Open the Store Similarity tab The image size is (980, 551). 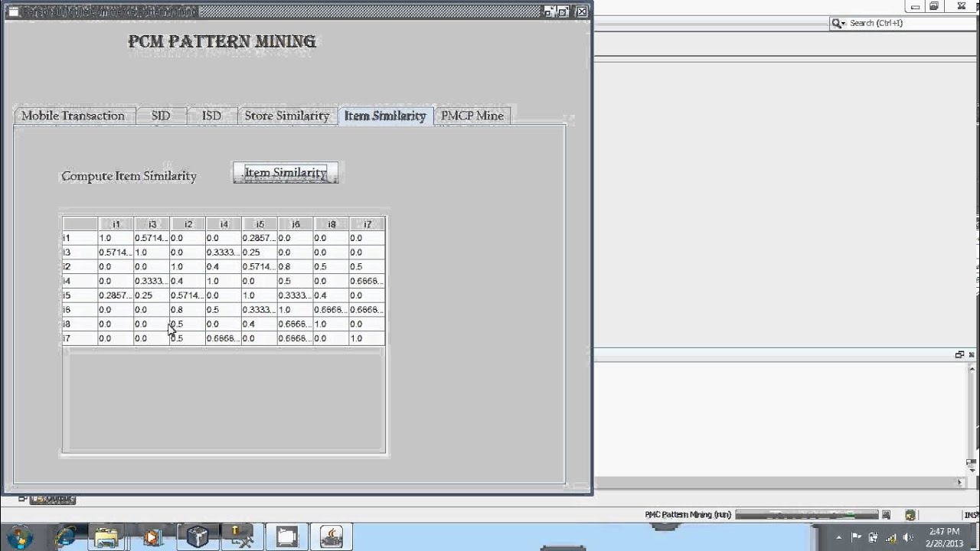pyautogui.click(x=287, y=116)
